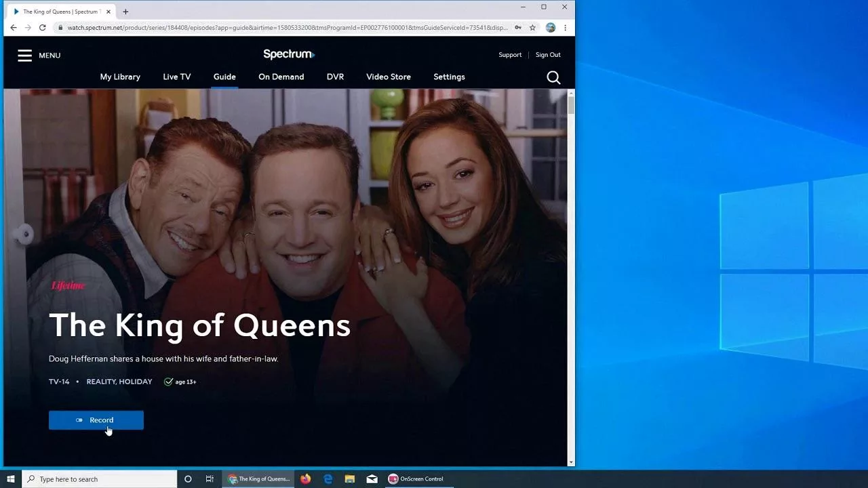The height and width of the screenshot is (488, 868).
Task: Open the OnScreen Control item in the taskbar
Action: pos(416,479)
